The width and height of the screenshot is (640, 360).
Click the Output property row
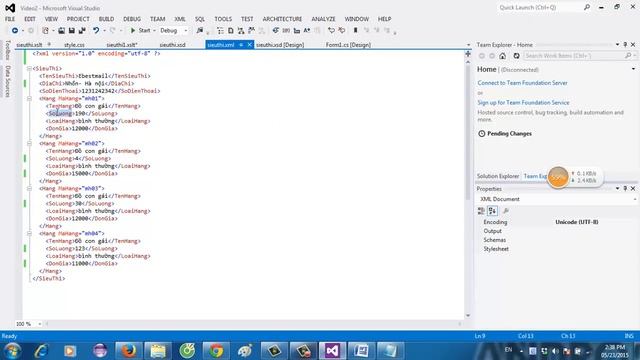pyautogui.click(x=557, y=231)
